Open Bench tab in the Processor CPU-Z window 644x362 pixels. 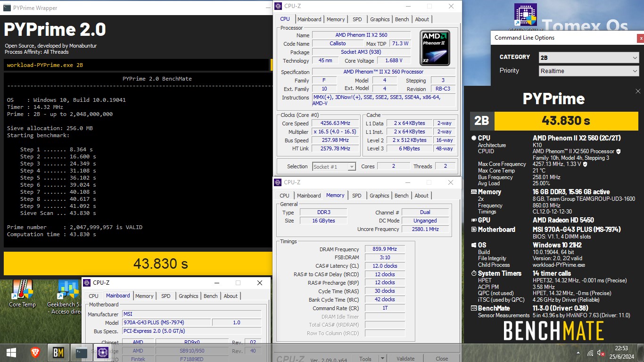[x=402, y=19]
